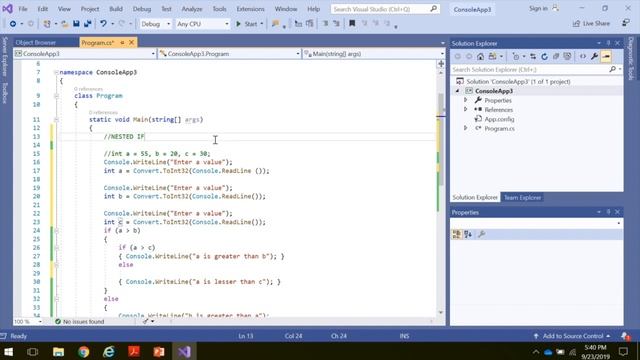The image size is (640, 360).
Task: Expand the Properties node in Solution Explorer
Action: [465, 100]
